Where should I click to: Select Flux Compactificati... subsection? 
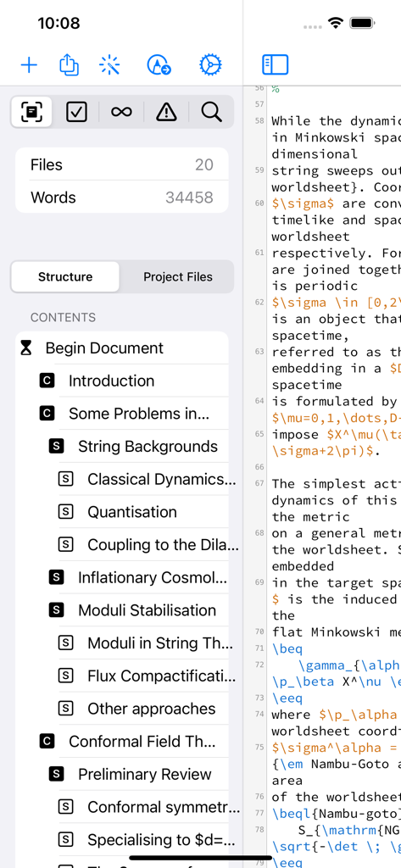pyautogui.click(x=122, y=676)
